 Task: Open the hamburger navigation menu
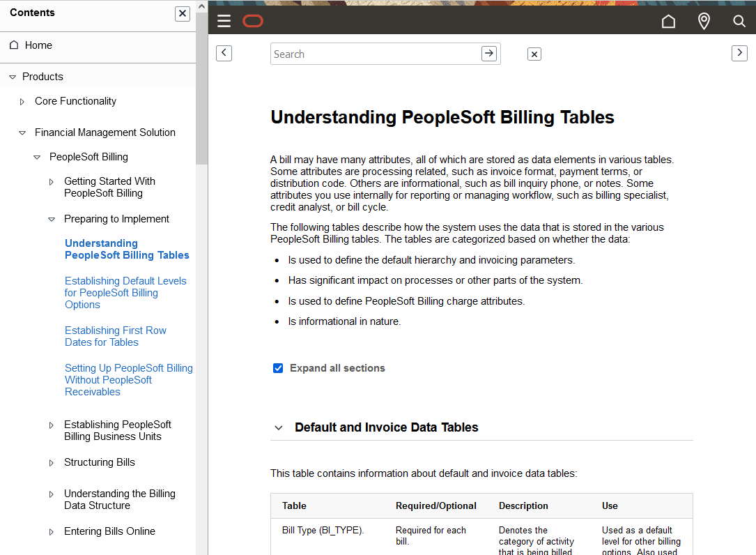tap(224, 21)
